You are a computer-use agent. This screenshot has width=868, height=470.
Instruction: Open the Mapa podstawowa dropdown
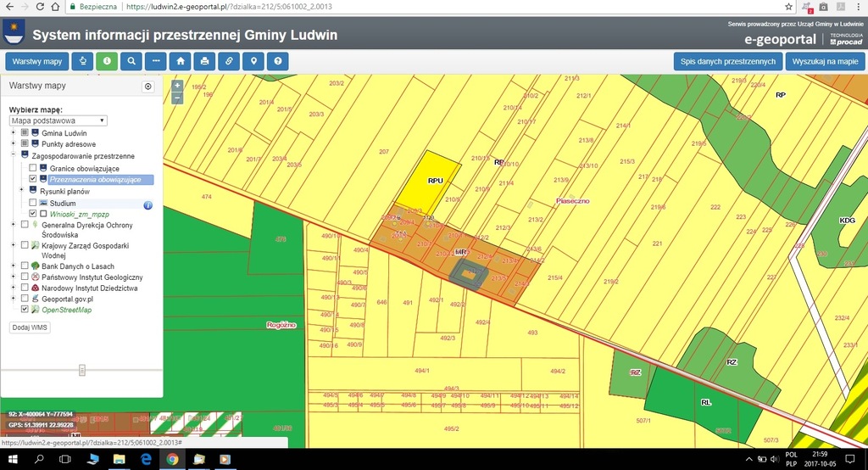(x=58, y=120)
